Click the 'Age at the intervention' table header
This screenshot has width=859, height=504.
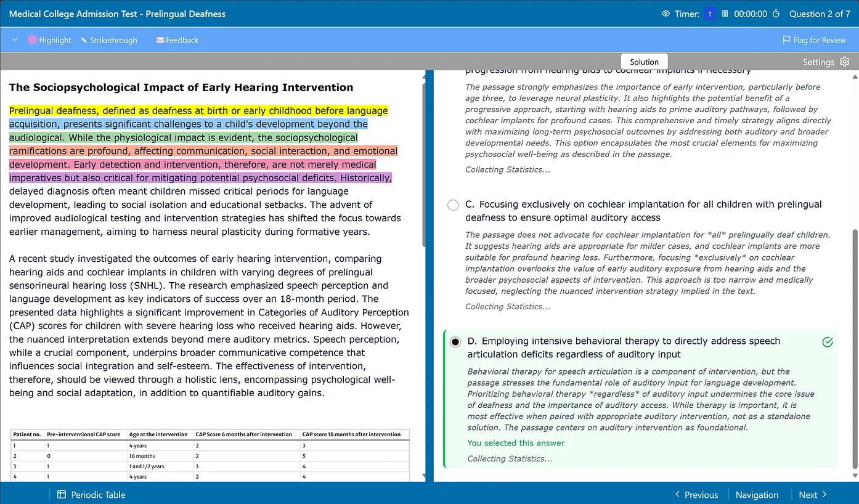tap(158, 434)
